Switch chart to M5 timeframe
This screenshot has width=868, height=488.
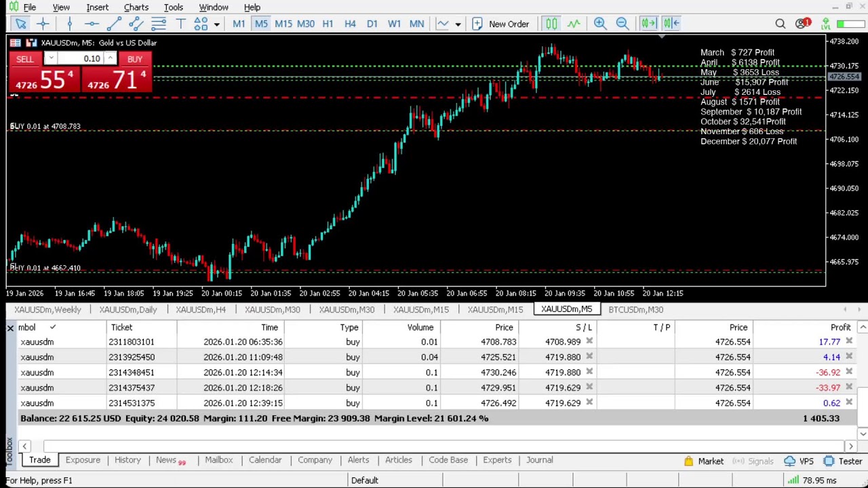261,24
